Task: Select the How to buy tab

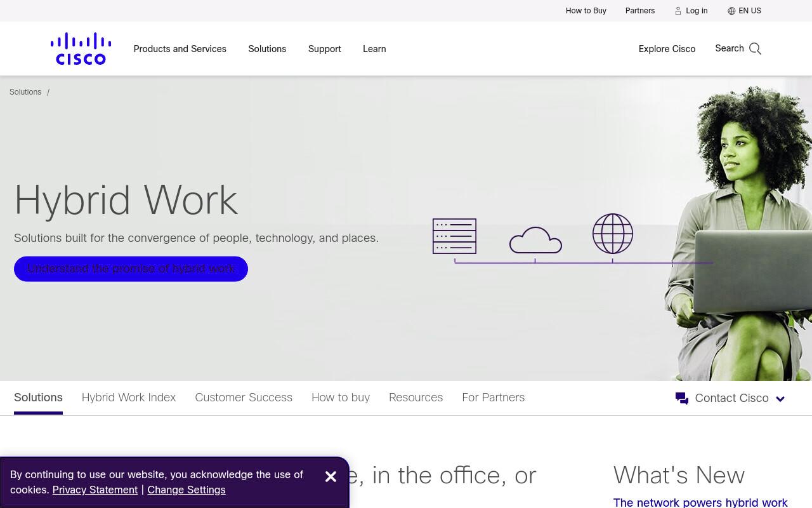Action: pyautogui.click(x=341, y=398)
